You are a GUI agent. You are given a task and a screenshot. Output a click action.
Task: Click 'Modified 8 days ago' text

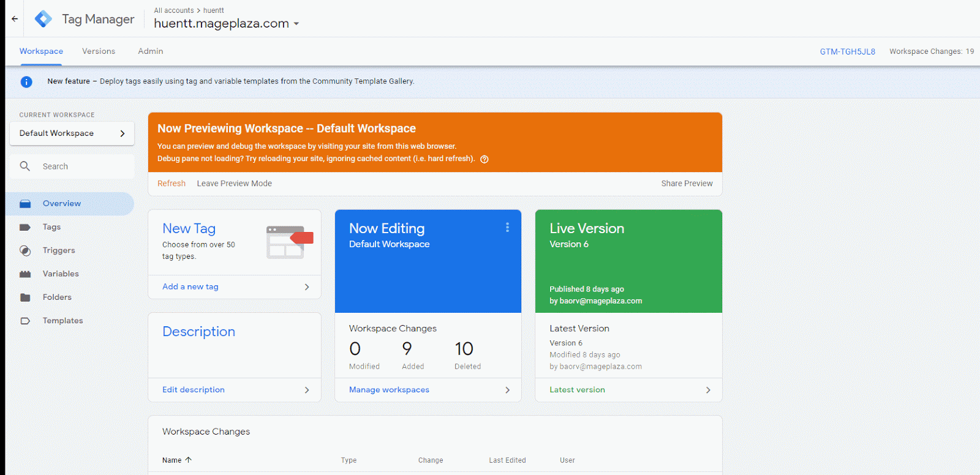585,355
